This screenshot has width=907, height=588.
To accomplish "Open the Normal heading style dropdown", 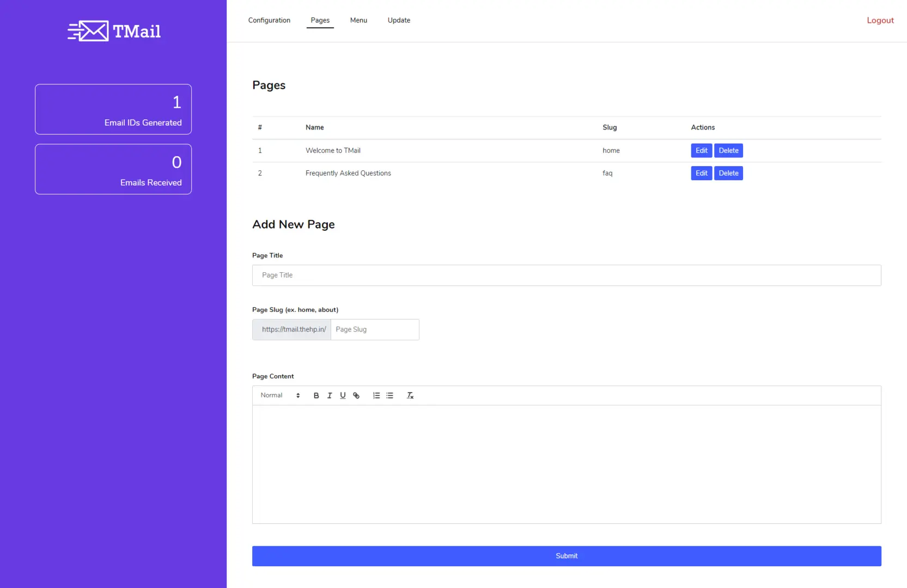I will click(x=280, y=396).
